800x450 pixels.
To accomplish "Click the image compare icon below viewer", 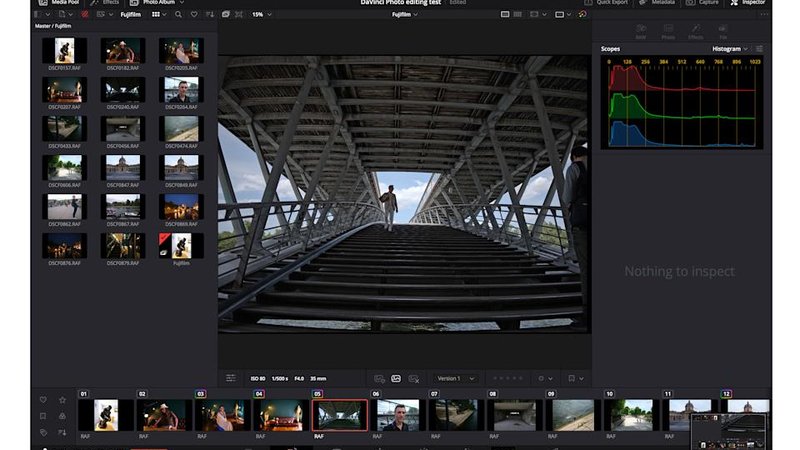I will tap(396, 379).
